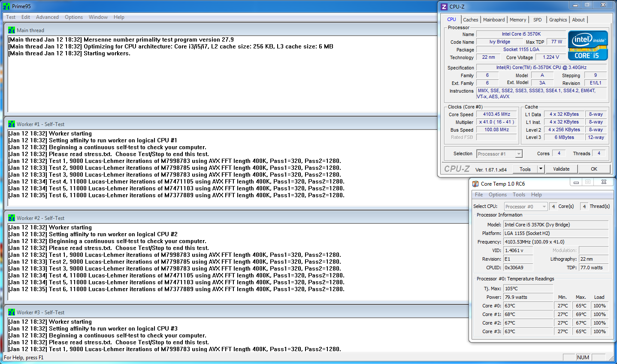This screenshot has width=617, height=364.
Task: Click the Main thread Starting workers line
Action: pos(69,54)
